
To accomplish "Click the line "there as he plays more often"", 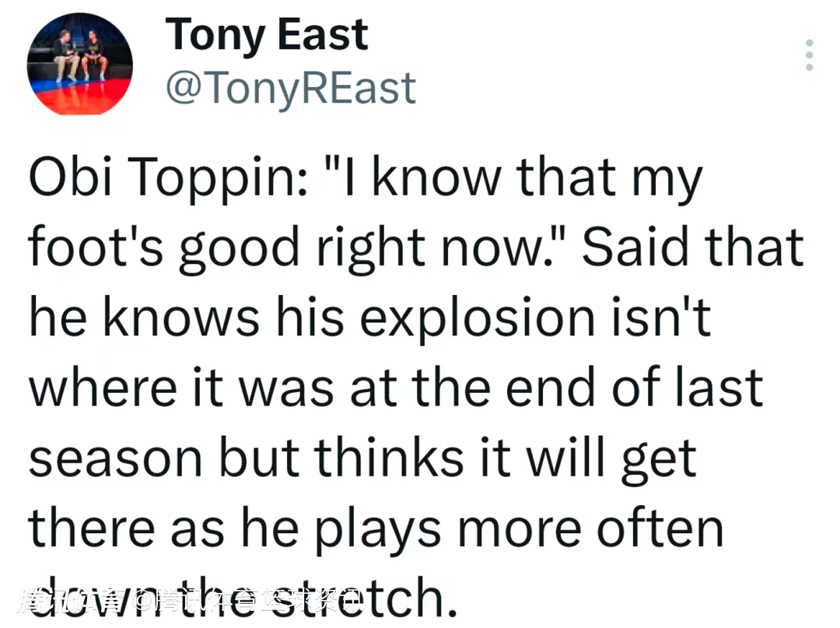I will click(x=376, y=527).
